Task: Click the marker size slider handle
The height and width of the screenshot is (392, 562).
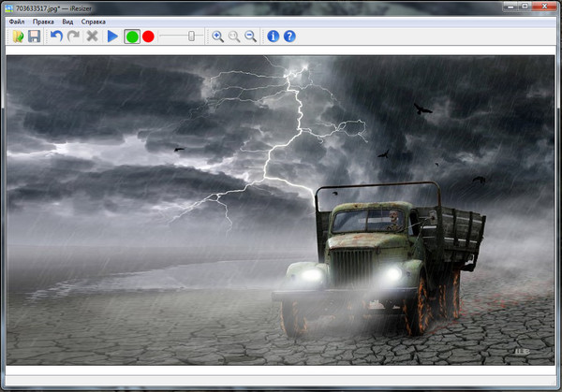Action: click(191, 36)
